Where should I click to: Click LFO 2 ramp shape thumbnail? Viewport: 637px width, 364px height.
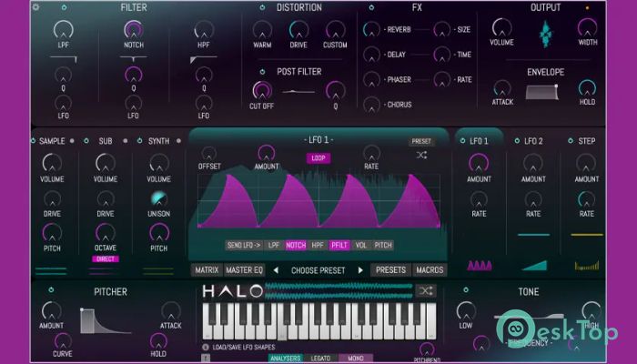click(x=534, y=266)
